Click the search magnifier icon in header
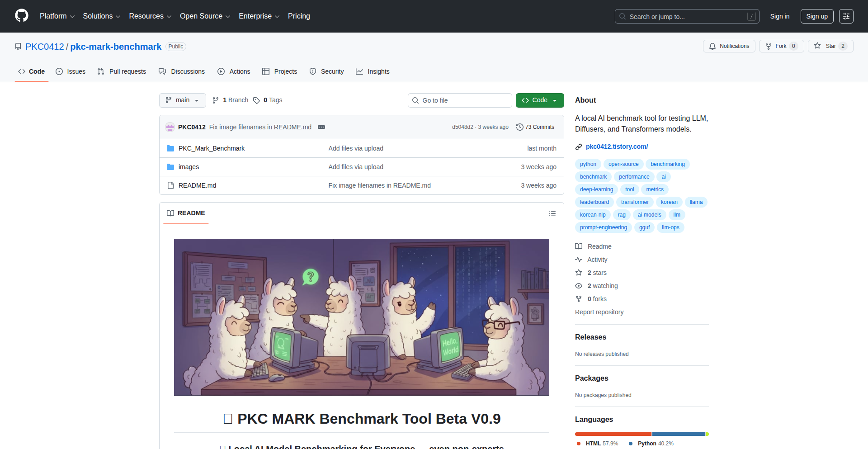The height and width of the screenshot is (449, 868). pos(623,16)
